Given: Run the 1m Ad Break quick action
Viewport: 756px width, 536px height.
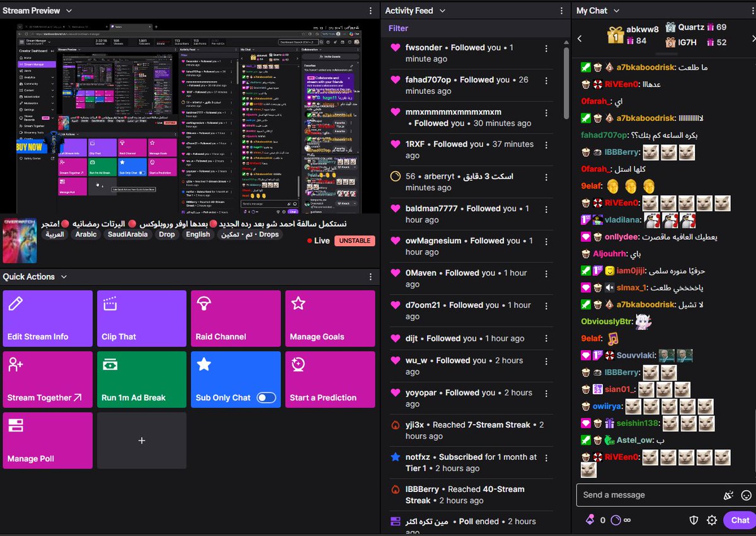Looking at the screenshot, I should click(142, 379).
